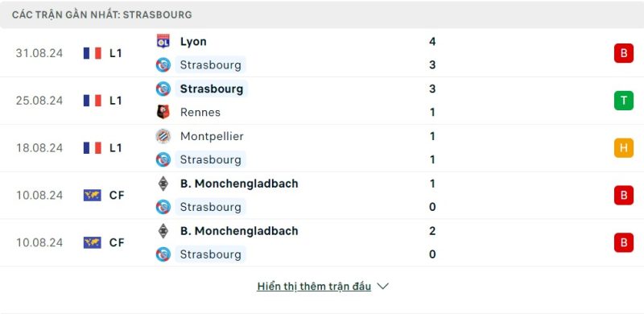644x314 pixels.
Task: Open the Montpellier team name
Action: pos(212,136)
